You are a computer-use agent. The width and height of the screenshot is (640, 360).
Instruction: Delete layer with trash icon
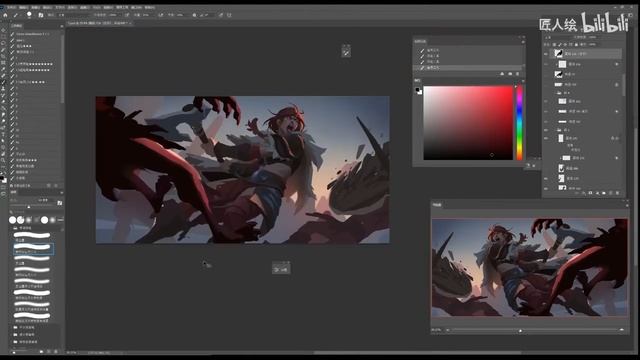[x=618, y=193]
